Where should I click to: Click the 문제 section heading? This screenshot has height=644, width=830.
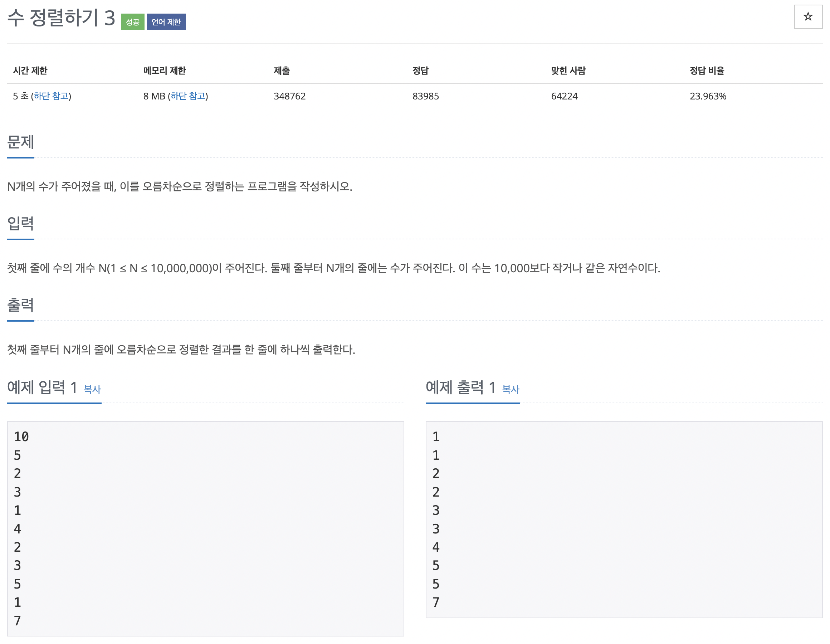pos(21,142)
